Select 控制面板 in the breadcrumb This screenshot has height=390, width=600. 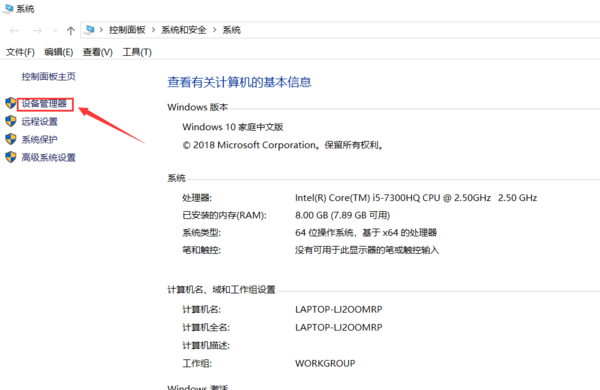coord(127,30)
